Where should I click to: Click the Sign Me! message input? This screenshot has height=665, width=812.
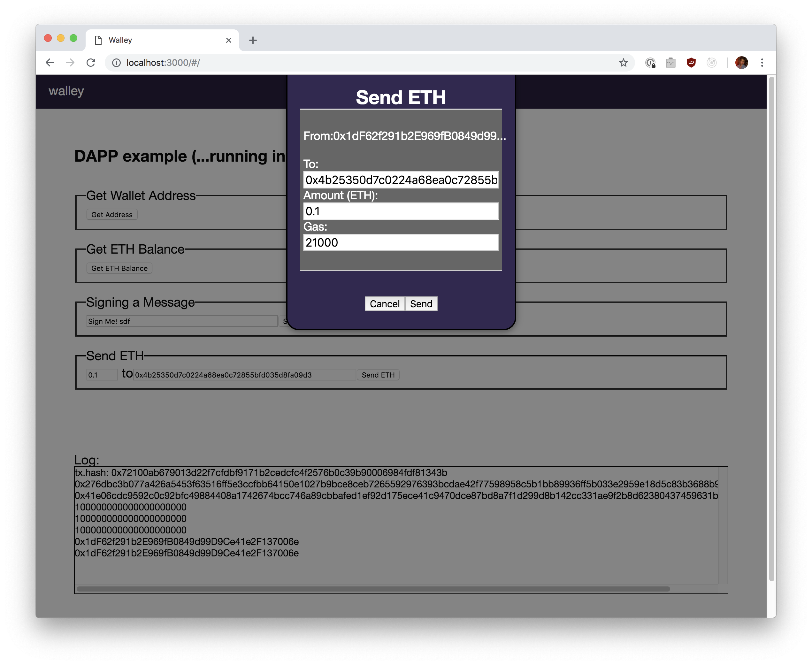click(x=181, y=321)
